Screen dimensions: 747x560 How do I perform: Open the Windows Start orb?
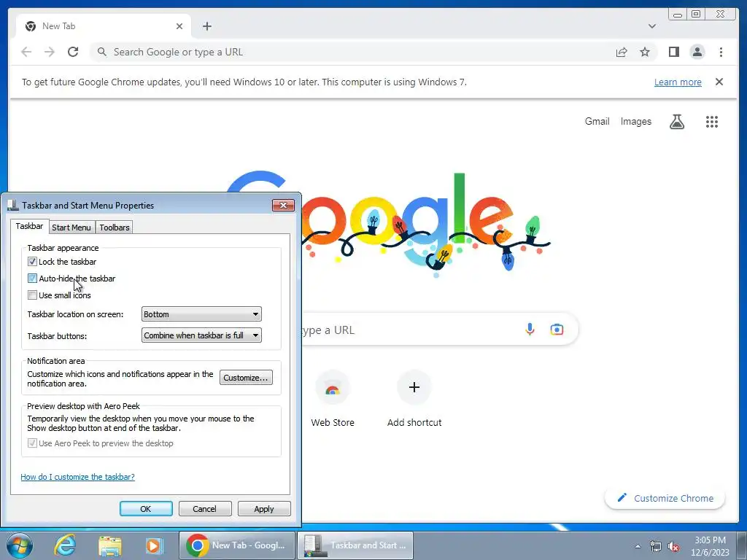point(20,545)
